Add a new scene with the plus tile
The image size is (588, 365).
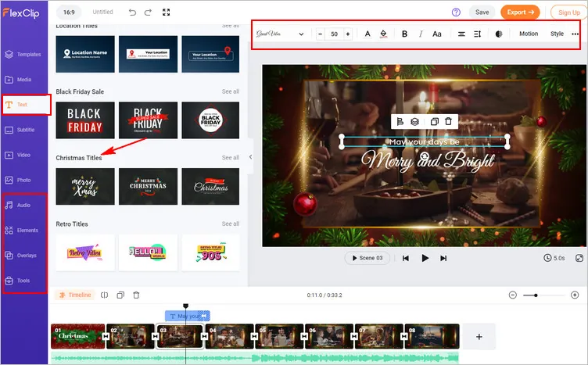pos(479,337)
